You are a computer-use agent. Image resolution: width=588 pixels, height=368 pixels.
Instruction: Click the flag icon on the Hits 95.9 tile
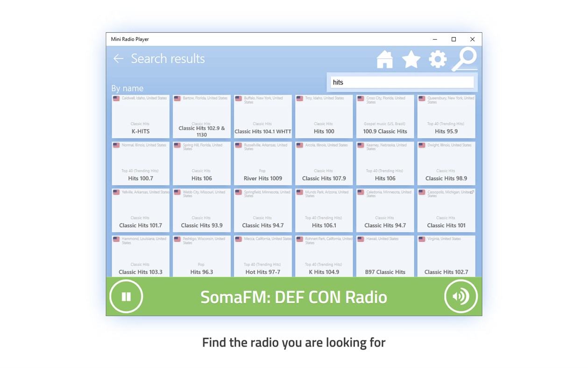[x=422, y=98]
